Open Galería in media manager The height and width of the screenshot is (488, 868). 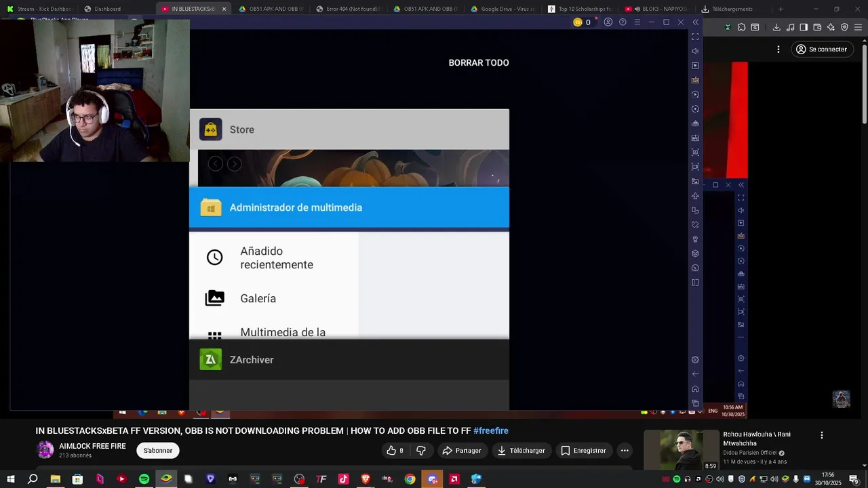pyautogui.click(x=258, y=298)
